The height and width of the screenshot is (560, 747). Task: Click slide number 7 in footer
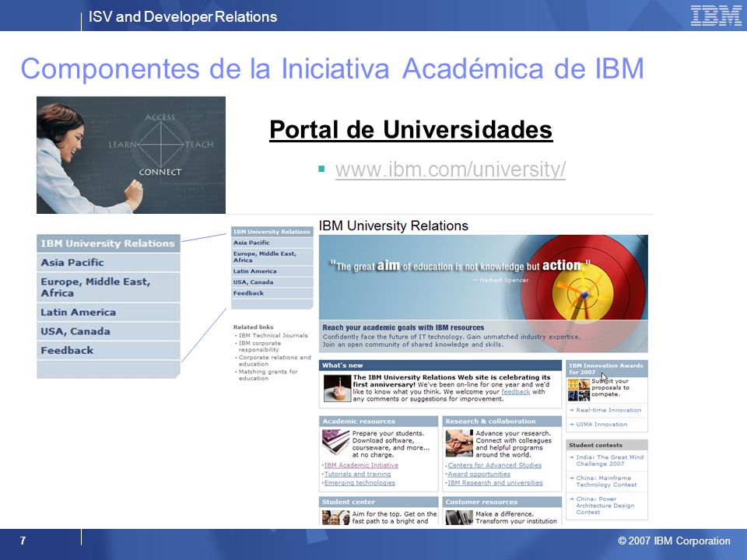(23, 541)
